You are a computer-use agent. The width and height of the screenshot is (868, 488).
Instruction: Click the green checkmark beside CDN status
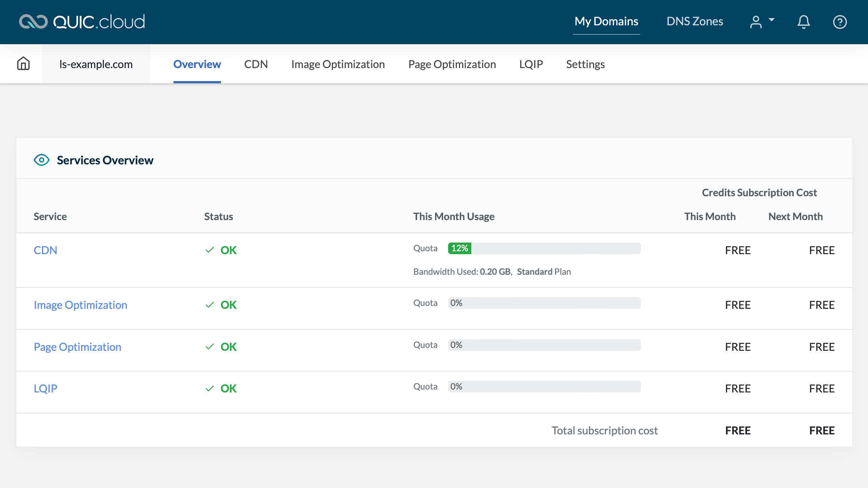(x=209, y=250)
